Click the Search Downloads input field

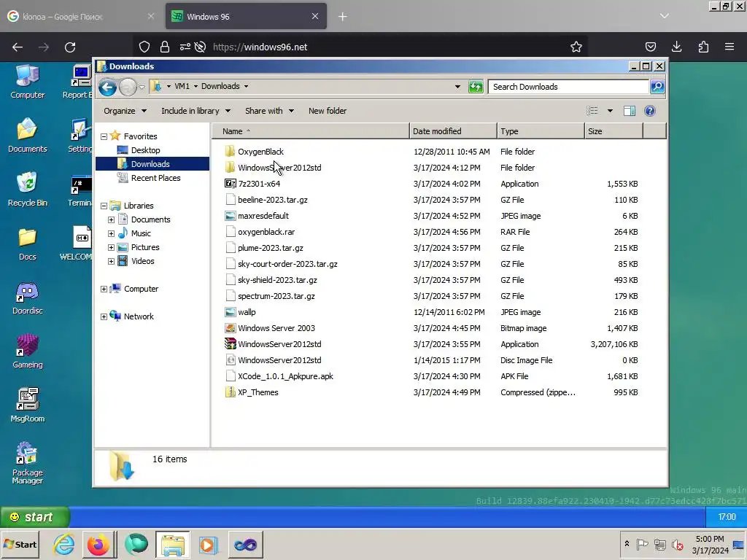(x=569, y=87)
